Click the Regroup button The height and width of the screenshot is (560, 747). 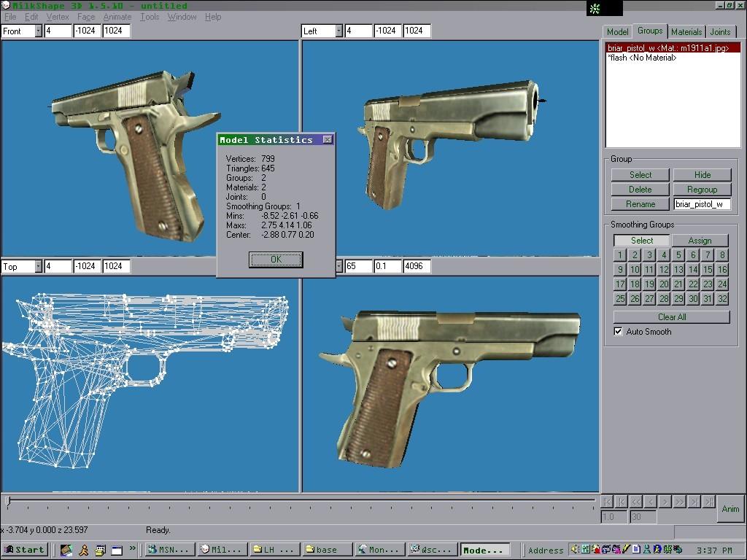(x=702, y=190)
